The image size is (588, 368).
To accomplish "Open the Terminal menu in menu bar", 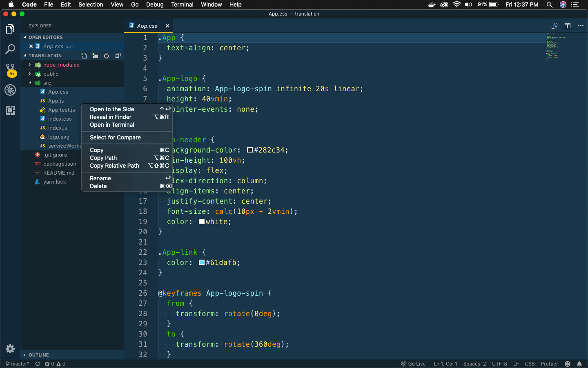I will (182, 4).
